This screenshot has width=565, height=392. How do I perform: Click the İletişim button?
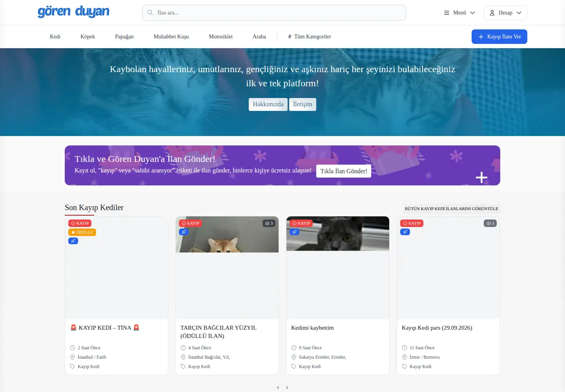(303, 104)
